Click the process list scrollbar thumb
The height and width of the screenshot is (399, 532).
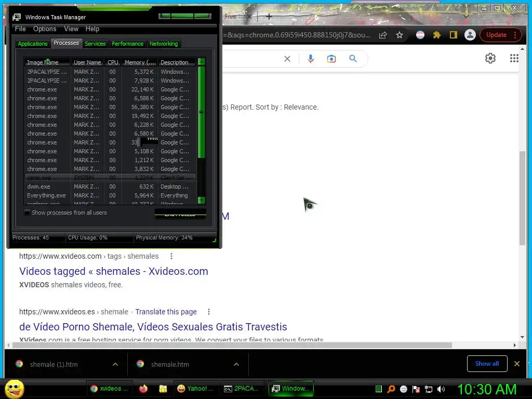point(201,112)
